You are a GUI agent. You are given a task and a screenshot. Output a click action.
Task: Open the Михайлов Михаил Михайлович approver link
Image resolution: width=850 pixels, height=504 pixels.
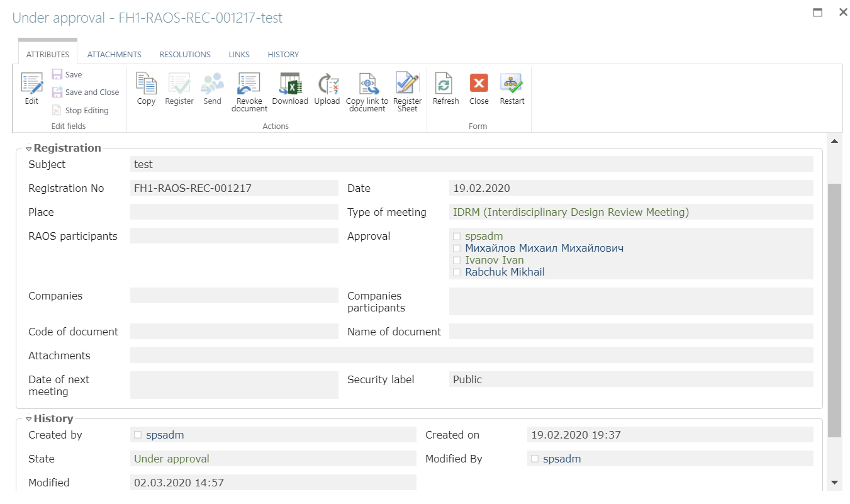(x=544, y=248)
